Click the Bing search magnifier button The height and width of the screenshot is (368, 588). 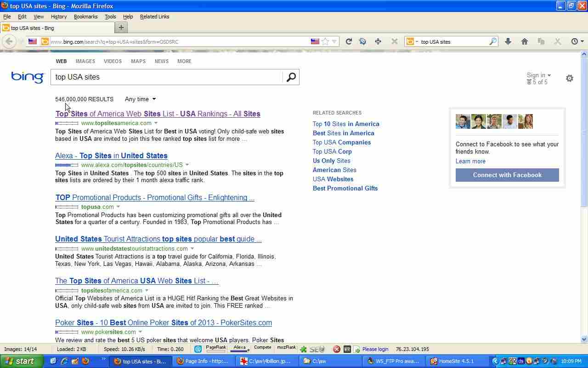click(291, 77)
